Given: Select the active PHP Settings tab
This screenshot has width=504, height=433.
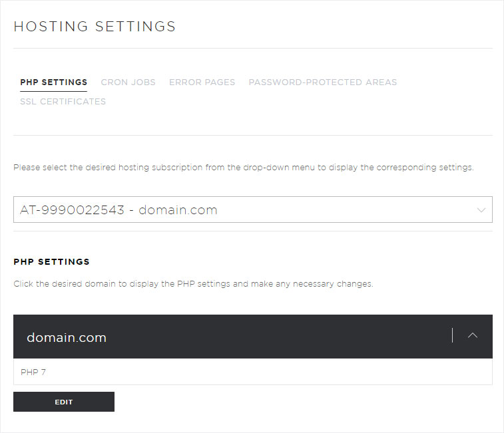Looking at the screenshot, I should click(53, 82).
